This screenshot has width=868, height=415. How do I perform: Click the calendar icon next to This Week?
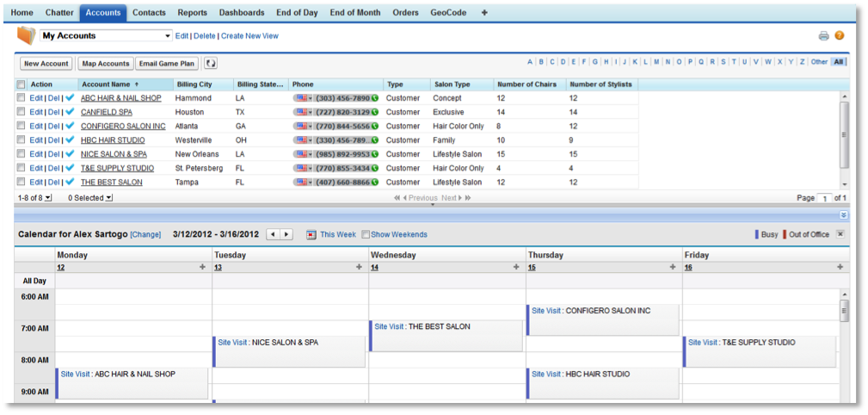[x=311, y=234]
